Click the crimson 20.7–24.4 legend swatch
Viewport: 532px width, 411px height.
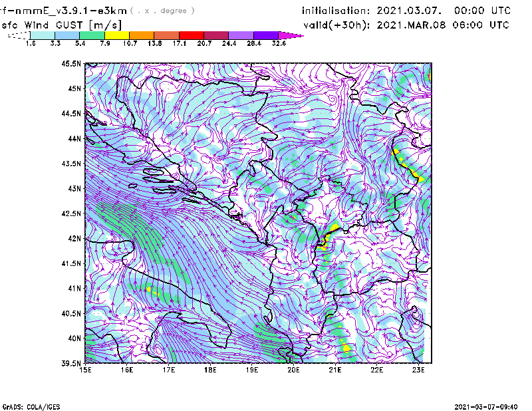(x=216, y=35)
